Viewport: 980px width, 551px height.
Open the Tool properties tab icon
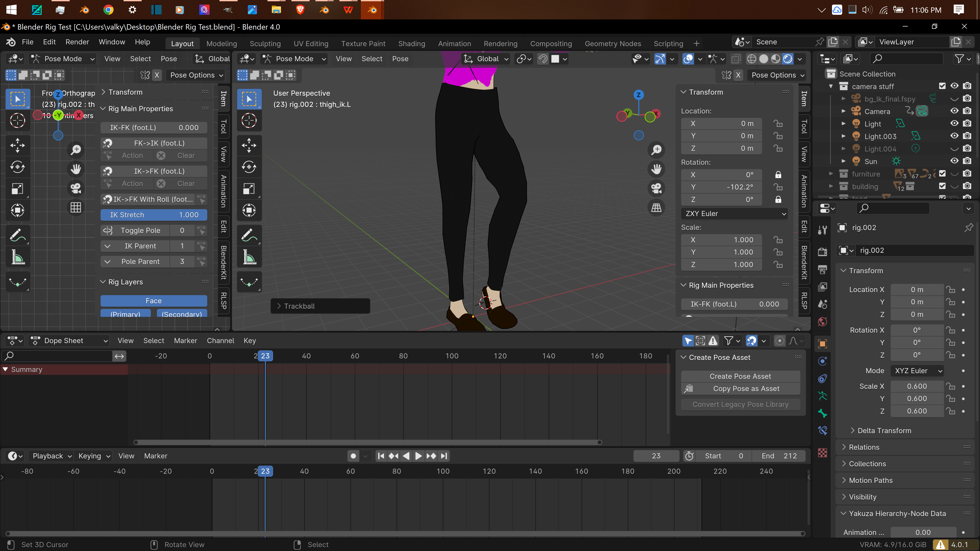click(823, 230)
